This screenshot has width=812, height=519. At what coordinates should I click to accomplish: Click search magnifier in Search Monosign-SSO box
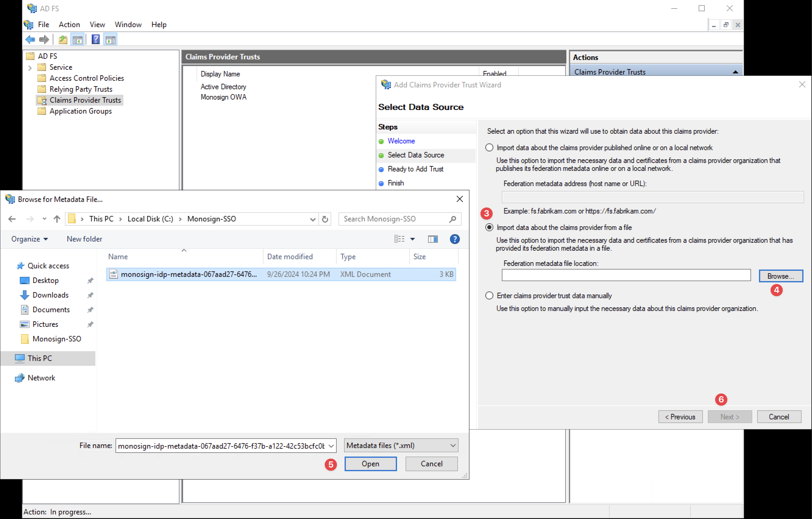[452, 219]
